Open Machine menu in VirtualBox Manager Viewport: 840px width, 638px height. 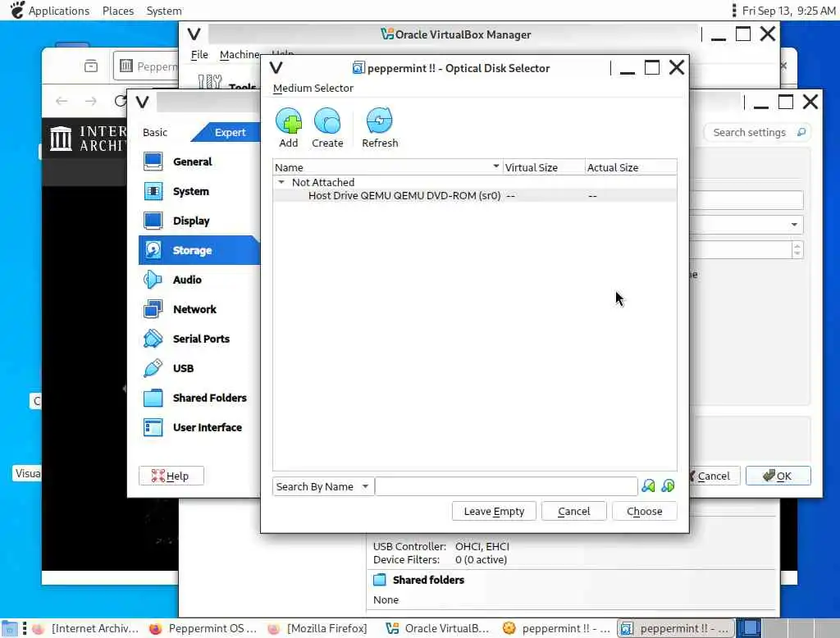[239, 55]
